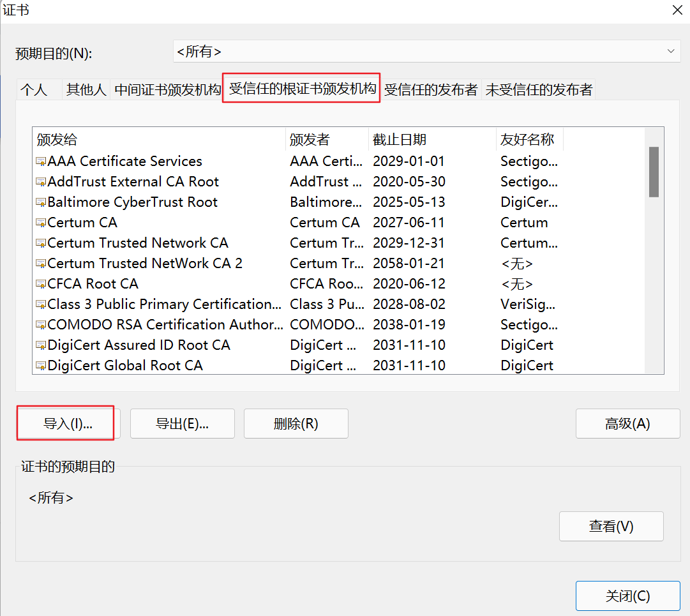
Task: Sort by the 截止日期 column header
Action: (x=432, y=140)
